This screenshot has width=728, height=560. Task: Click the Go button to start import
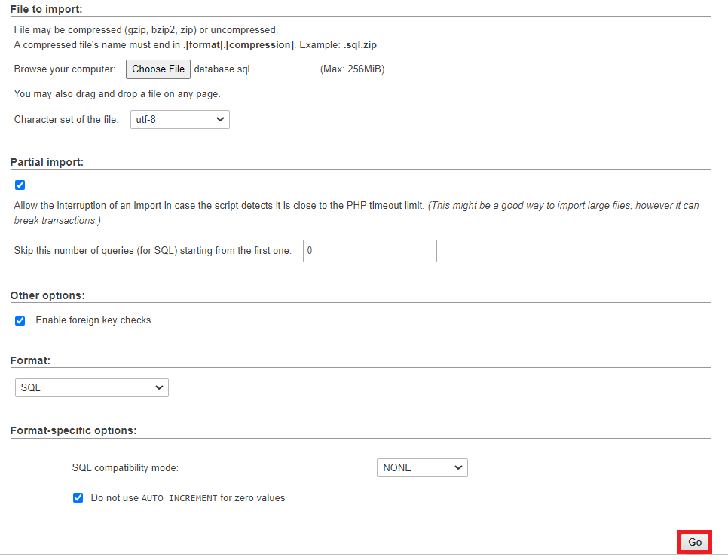coord(693,542)
